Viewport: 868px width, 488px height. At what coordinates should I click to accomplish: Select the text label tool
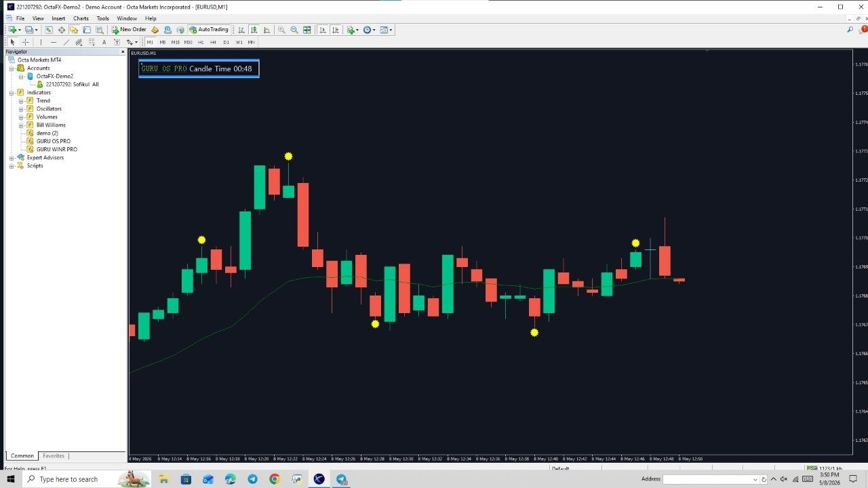coord(117,42)
